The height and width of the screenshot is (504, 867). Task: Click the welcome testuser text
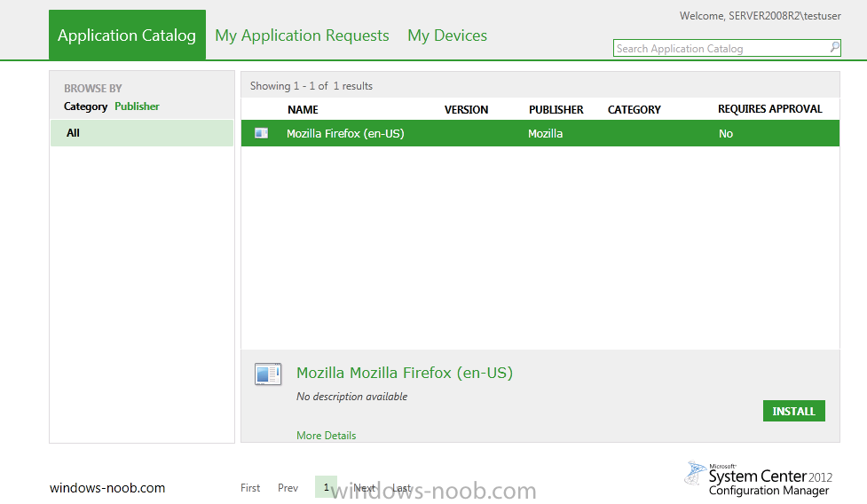761,15
